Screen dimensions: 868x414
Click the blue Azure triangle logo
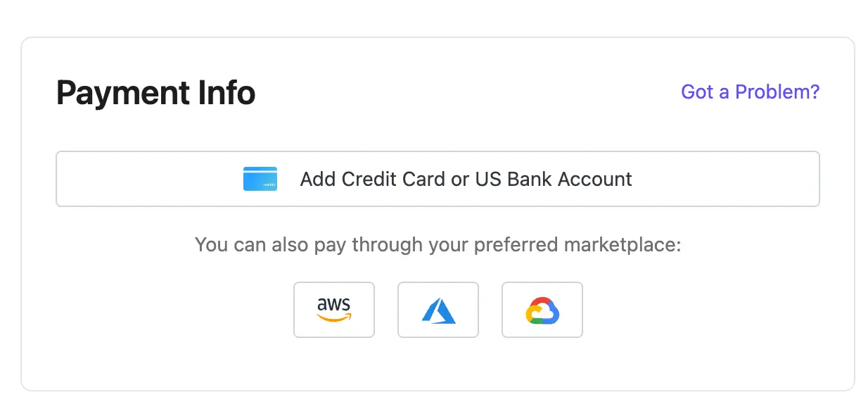point(438,310)
